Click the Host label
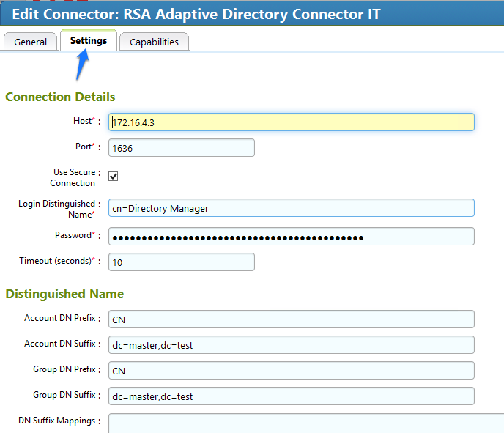Screen dimensions: 504x433 84,121
